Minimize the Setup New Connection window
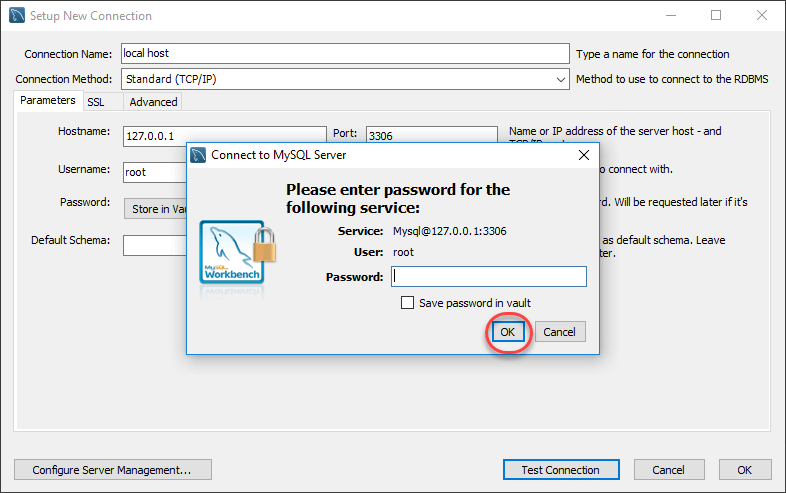This screenshot has height=493, width=786. pyautogui.click(x=670, y=16)
